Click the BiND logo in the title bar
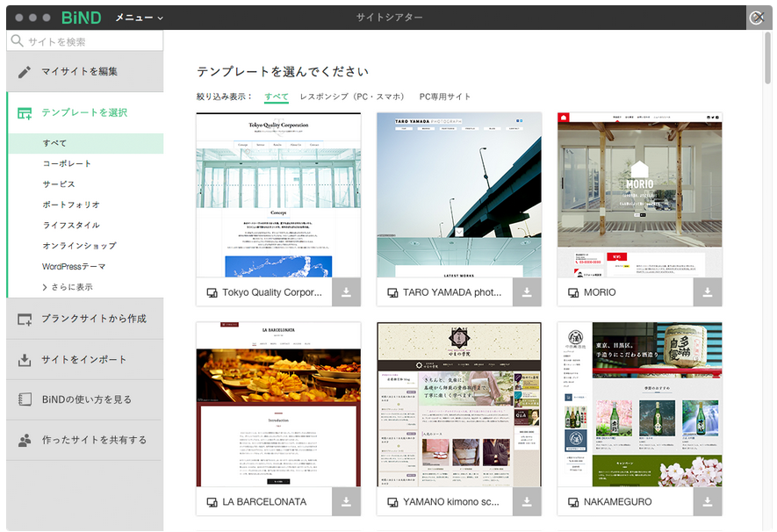This screenshot has height=532, width=777. 81,18
